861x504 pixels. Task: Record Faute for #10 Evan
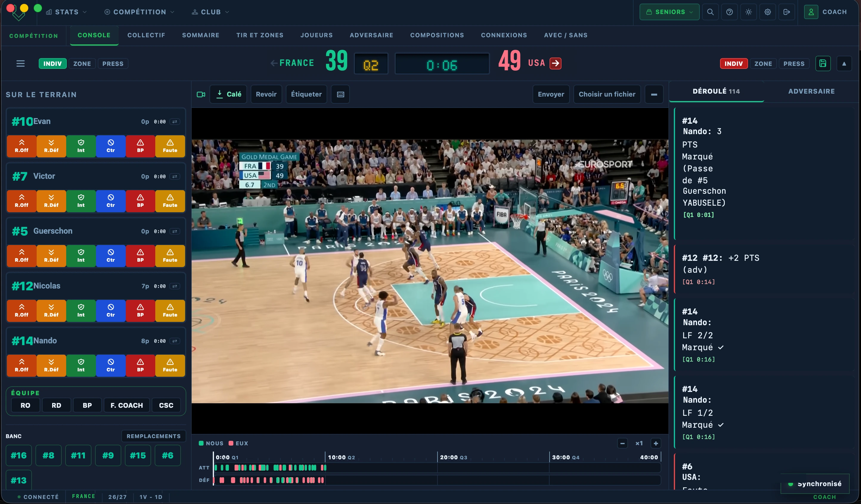point(170,146)
